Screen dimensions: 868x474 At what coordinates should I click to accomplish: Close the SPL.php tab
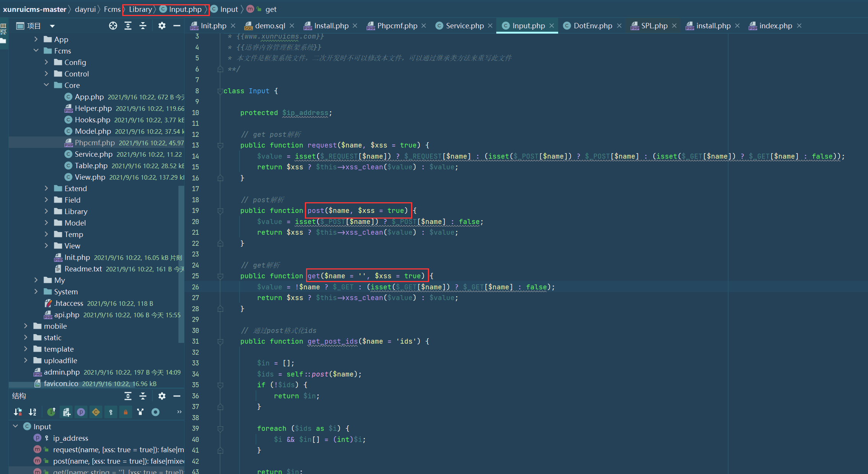coord(674,26)
